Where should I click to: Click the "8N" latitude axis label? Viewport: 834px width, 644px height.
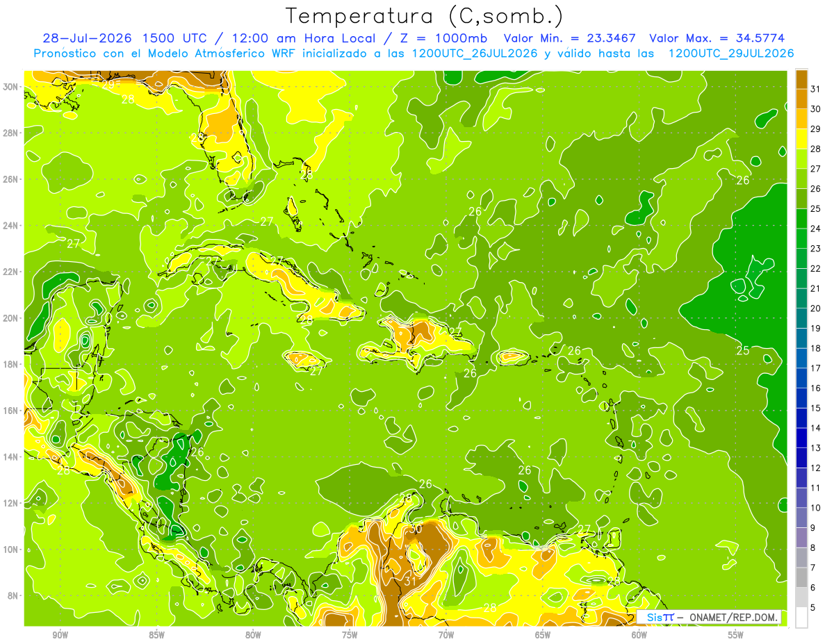tap(13, 595)
